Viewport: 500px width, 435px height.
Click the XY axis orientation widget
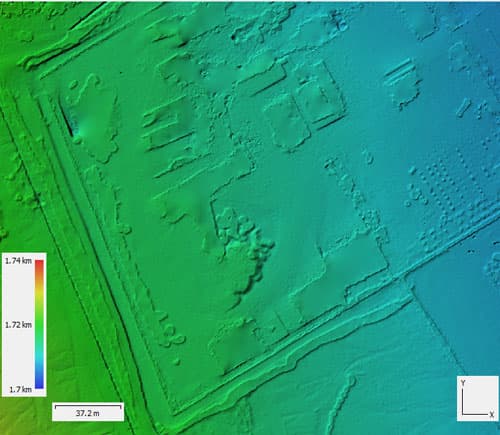478,398
